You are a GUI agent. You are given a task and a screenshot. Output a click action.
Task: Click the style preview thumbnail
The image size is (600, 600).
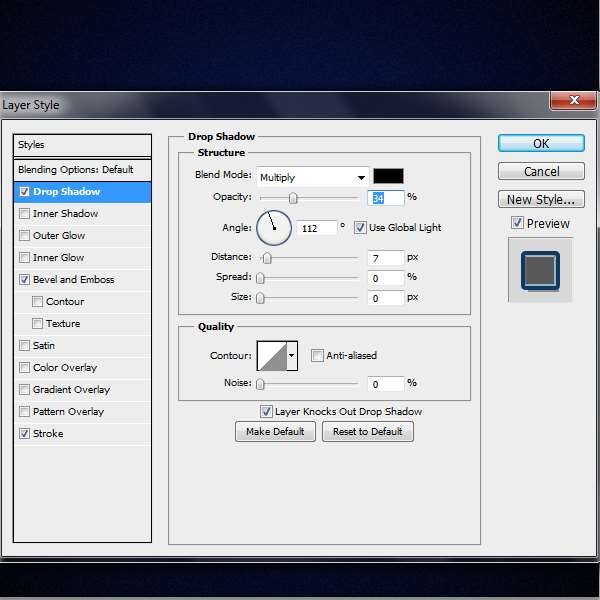point(540,269)
